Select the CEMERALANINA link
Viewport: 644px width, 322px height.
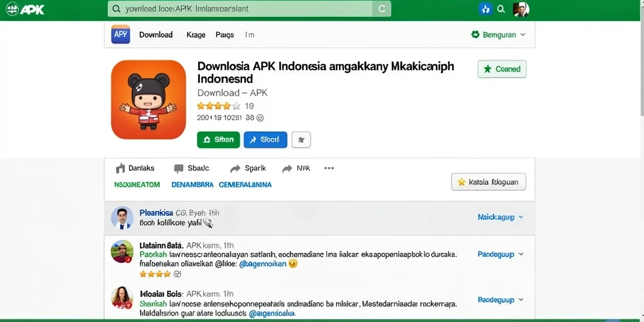245,185
